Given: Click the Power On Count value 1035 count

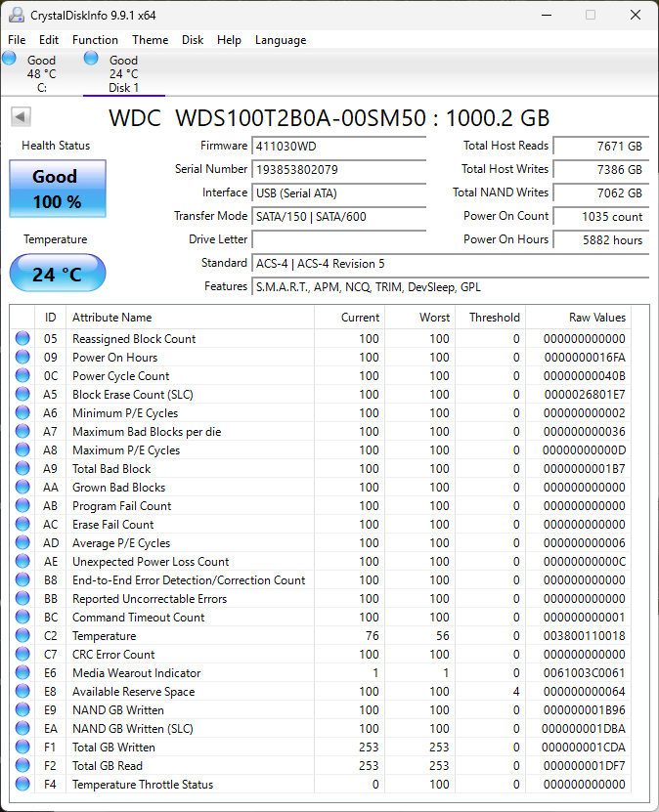Looking at the screenshot, I should (x=601, y=217).
